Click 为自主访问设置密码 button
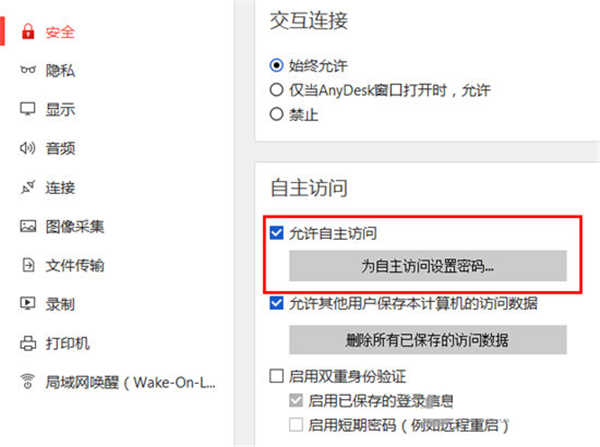Image resolution: width=600 pixels, height=447 pixels. (x=428, y=266)
